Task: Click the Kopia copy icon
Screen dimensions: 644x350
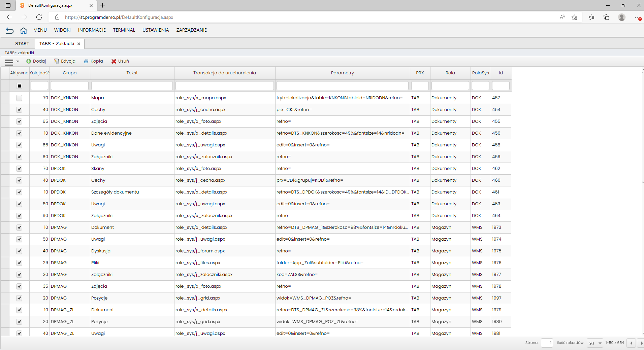Action: (86, 61)
